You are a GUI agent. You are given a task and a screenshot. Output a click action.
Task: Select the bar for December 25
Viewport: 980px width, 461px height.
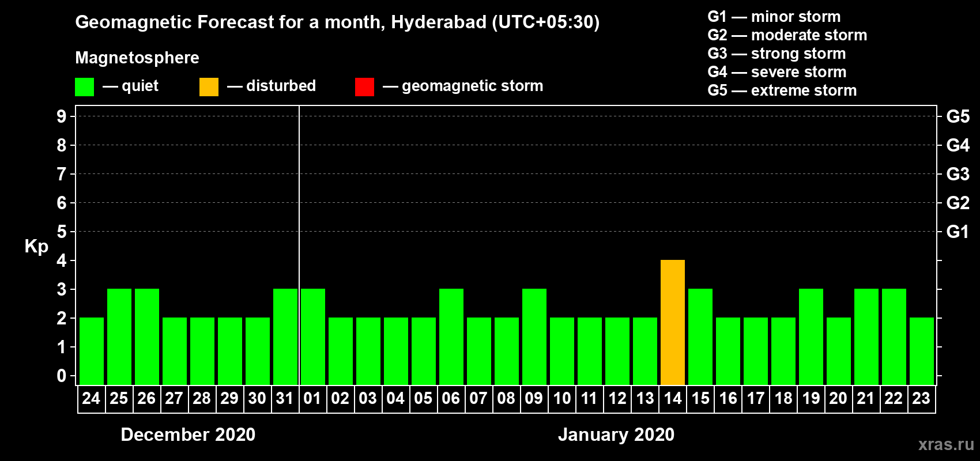tap(119, 337)
